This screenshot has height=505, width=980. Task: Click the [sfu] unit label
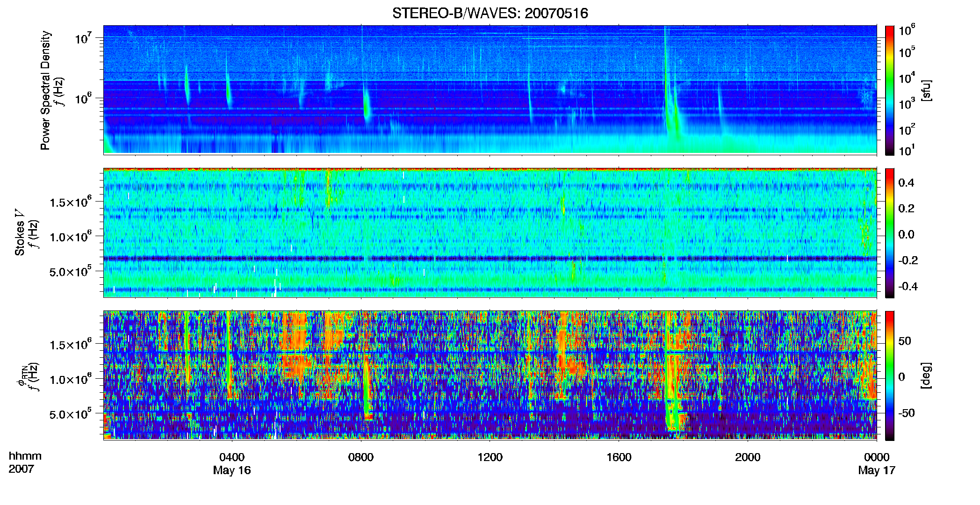point(926,90)
